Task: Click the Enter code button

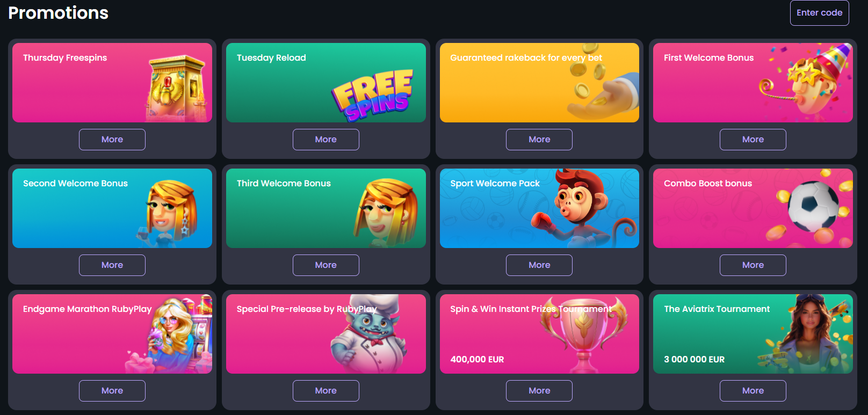Action: (819, 13)
